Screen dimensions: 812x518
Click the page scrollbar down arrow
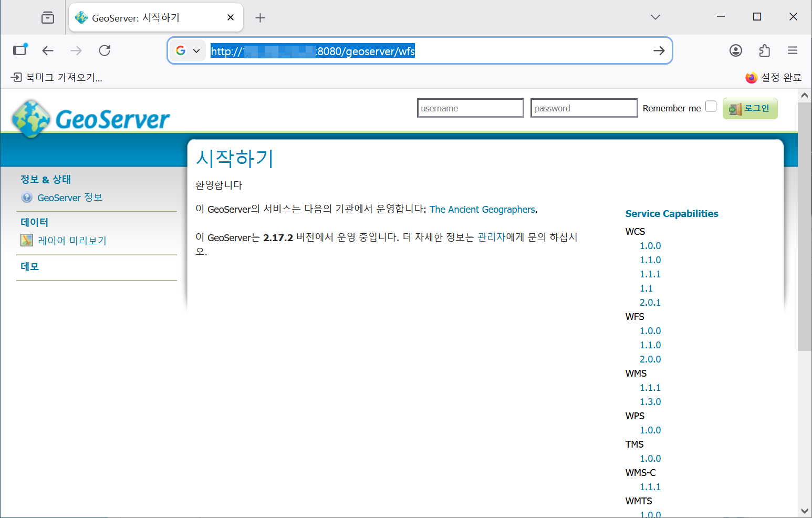805,511
